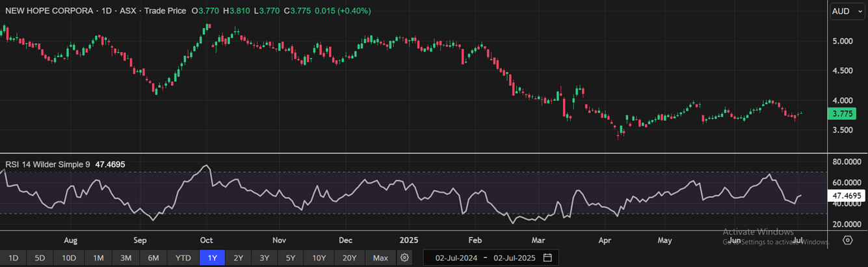
Task: Open the NEW HOPE CORPORA symbol title
Action: click(x=47, y=11)
